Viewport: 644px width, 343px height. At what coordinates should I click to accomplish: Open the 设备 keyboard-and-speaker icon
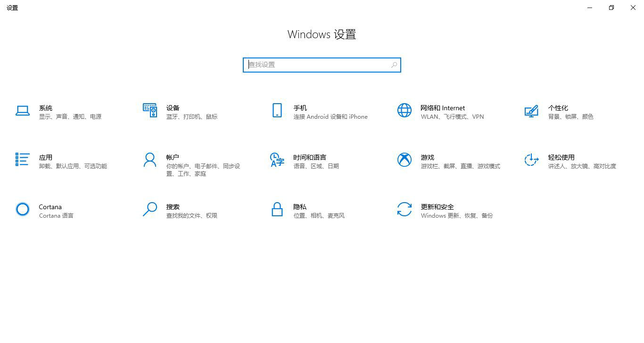pyautogui.click(x=150, y=110)
